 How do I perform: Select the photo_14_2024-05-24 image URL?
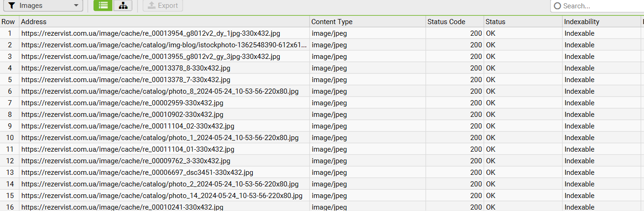click(162, 196)
